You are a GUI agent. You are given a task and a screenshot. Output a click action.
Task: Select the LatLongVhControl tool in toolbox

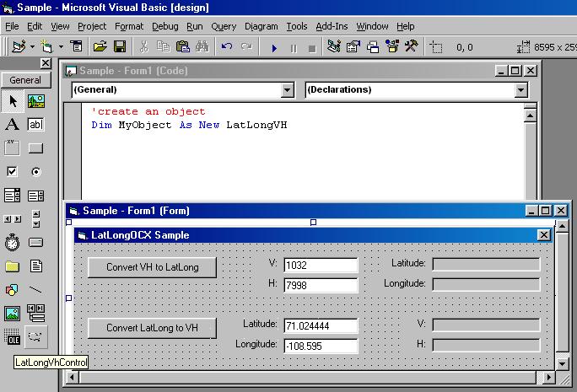pyautogui.click(x=36, y=337)
